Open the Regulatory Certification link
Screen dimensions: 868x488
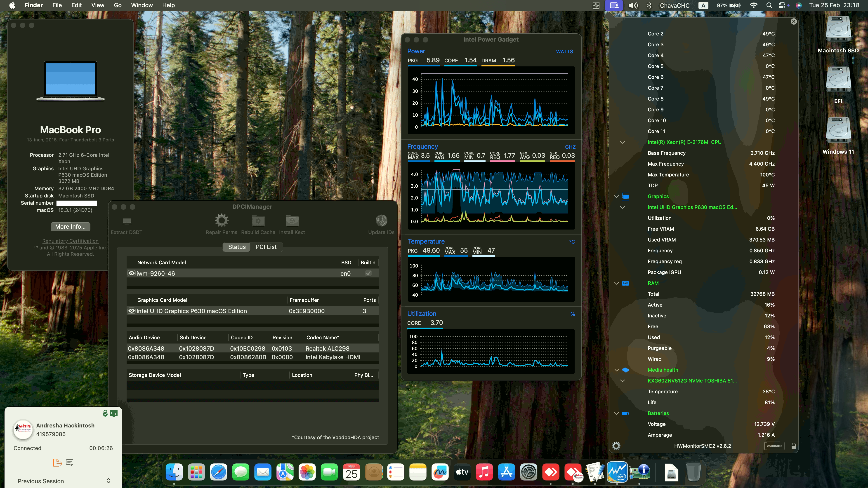coord(70,240)
